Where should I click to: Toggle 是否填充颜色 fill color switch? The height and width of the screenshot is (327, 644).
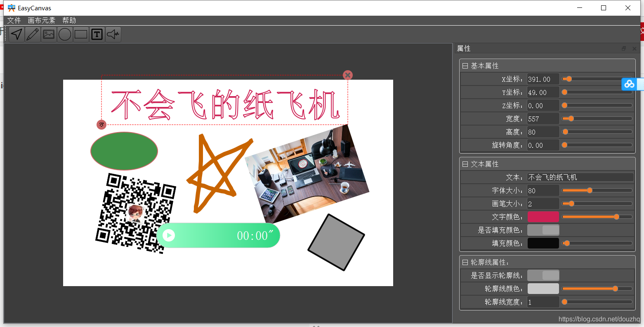[x=543, y=230]
